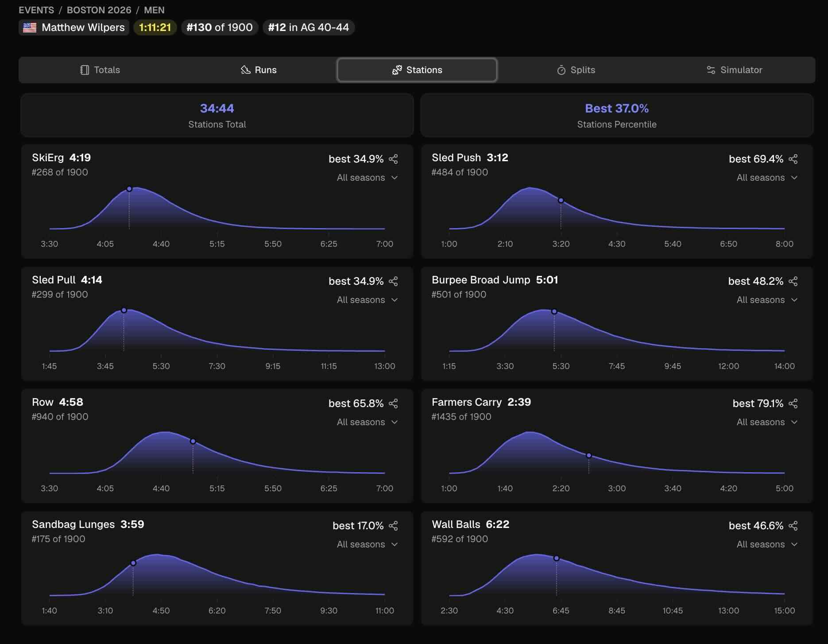Viewport: 828px width, 644px height.
Task: Share the Burpee Broad Jump result
Action: pos(793,281)
